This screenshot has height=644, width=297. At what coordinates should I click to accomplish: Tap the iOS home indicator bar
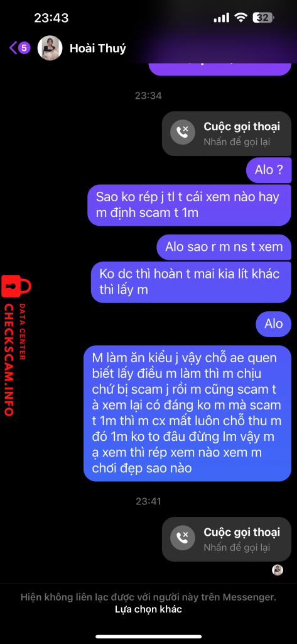pyautogui.click(x=148, y=637)
